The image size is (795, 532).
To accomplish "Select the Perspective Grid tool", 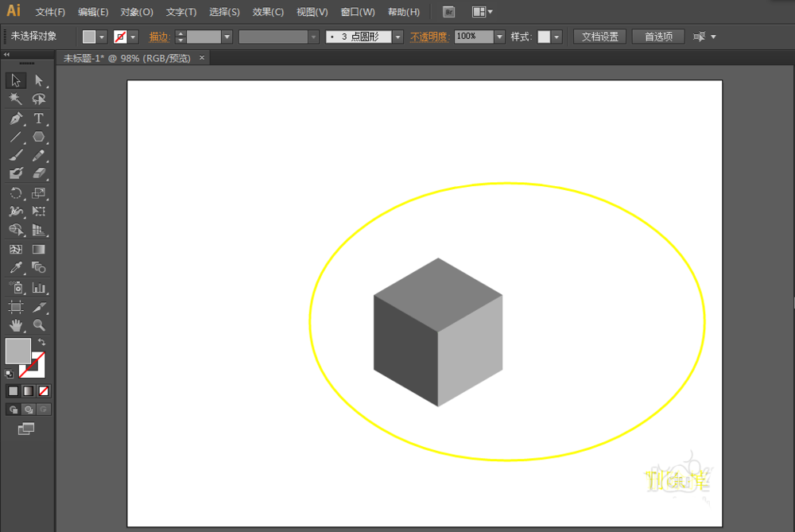I will (x=38, y=230).
